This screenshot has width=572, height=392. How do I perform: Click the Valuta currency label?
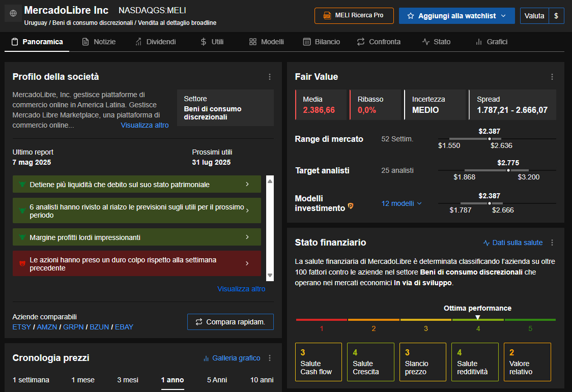(x=534, y=16)
